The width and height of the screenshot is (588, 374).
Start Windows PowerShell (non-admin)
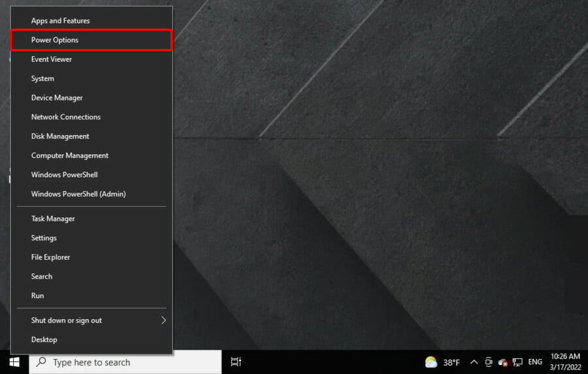point(91,175)
